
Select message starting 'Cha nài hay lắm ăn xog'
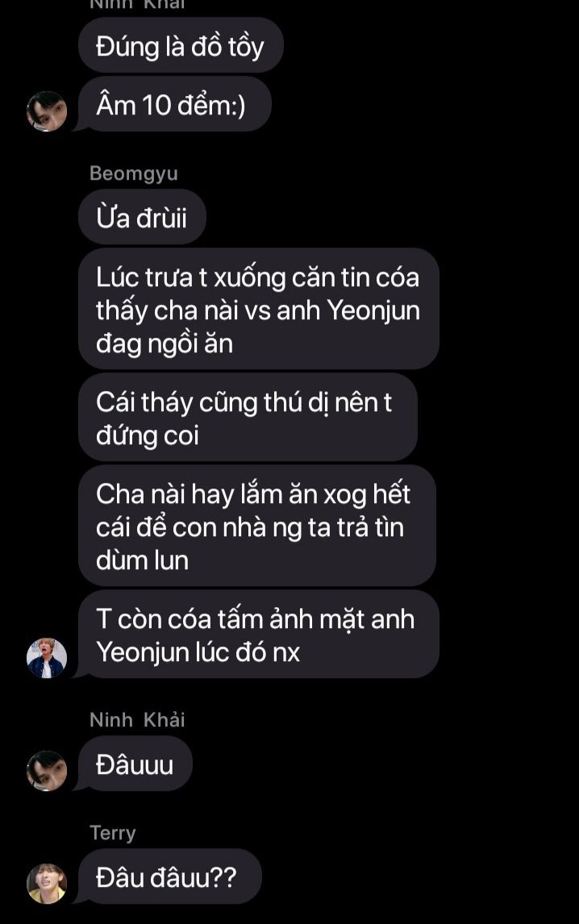coord(257,526)
